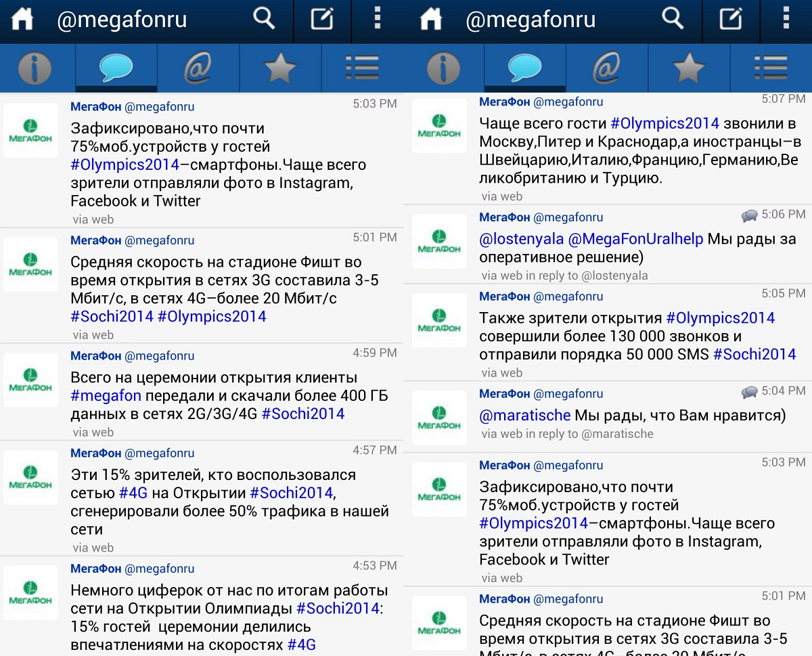Screen dimensions: 812x656
Task: Tap the #4G hashtag in the 4:53 PM tweet
Action: click(302, 645)
